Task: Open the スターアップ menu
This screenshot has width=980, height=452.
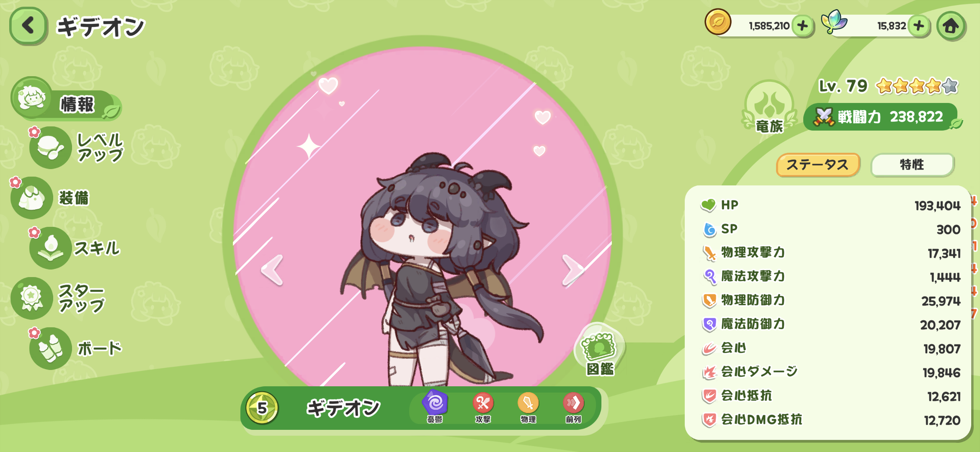Action: [x=58, y=298]
